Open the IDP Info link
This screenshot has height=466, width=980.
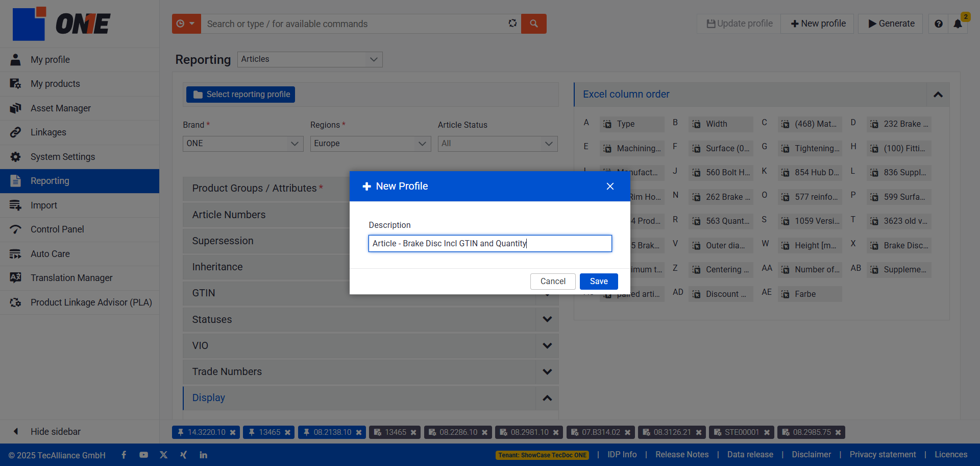(x=622, y=455)
